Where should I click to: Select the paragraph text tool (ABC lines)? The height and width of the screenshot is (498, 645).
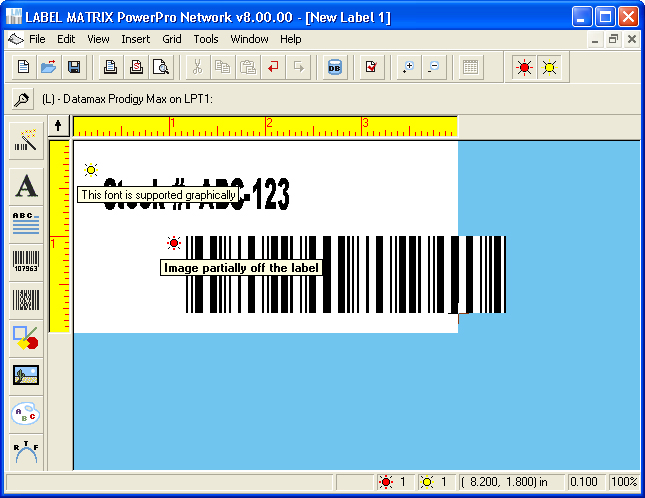26,224
